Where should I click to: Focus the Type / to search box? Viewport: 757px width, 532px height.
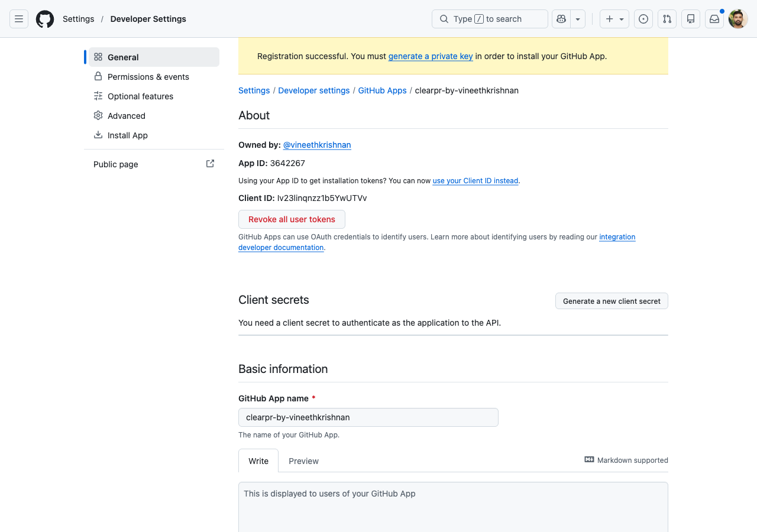coord(490,19)
